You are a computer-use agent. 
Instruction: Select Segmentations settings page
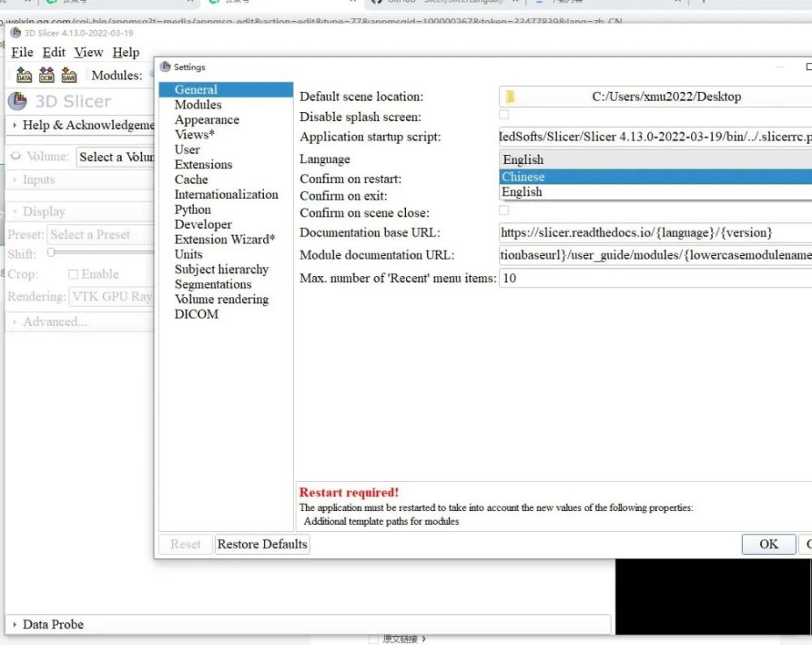tap(213, 285)
